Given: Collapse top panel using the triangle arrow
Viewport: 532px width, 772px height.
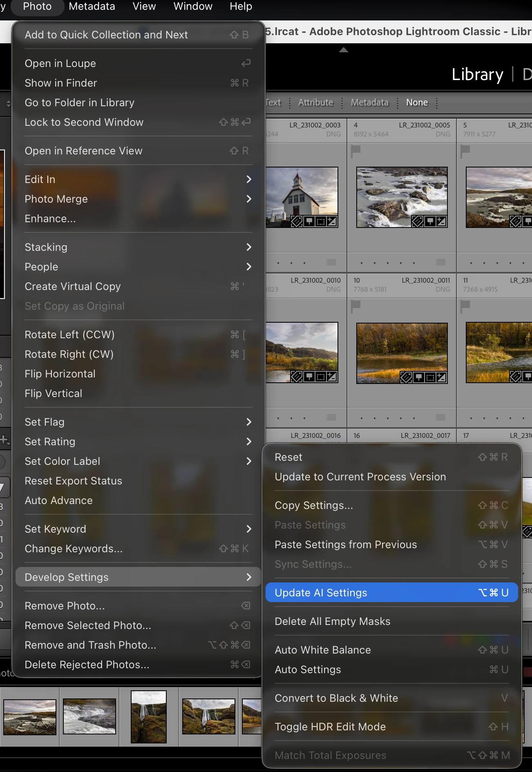Looking at the screenshot, I should [x=344, y=50].
